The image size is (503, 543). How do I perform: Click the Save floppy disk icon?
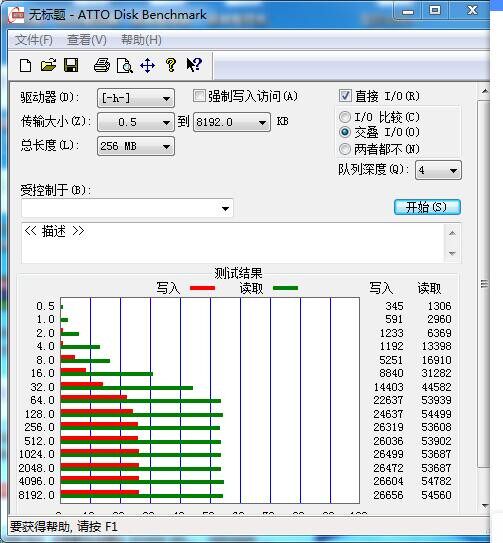[x=71, y=65]
